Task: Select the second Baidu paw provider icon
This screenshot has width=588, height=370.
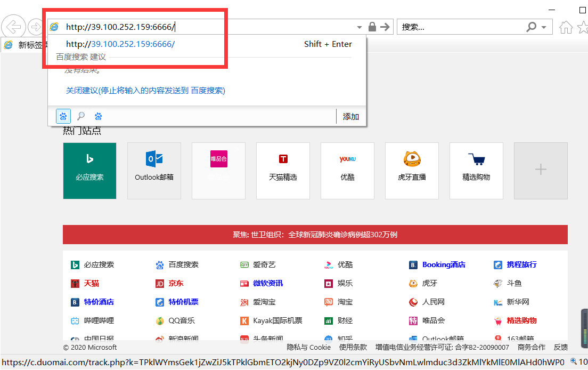Action: click(98, 116)
